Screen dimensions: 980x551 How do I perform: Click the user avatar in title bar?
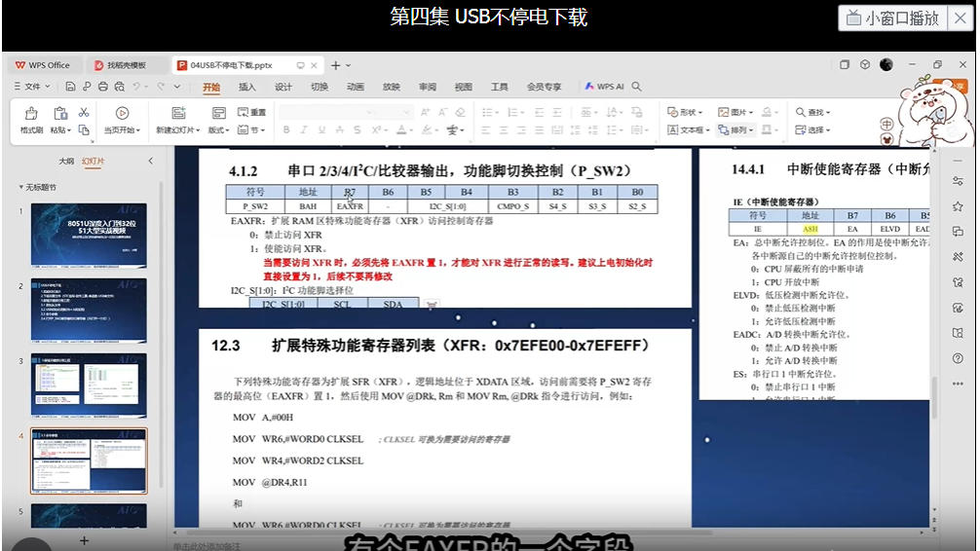pyautogui.click(x=886, y=64)
